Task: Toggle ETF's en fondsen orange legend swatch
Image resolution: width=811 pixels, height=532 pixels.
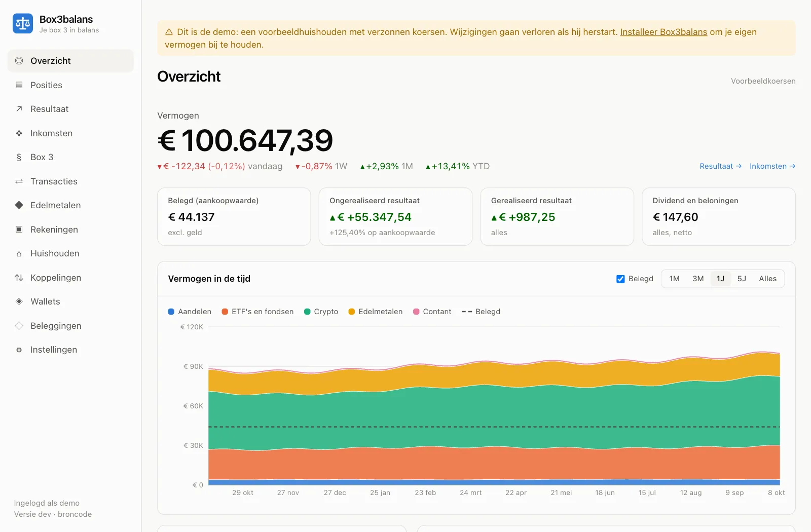Action: click(x=225, y=312)
